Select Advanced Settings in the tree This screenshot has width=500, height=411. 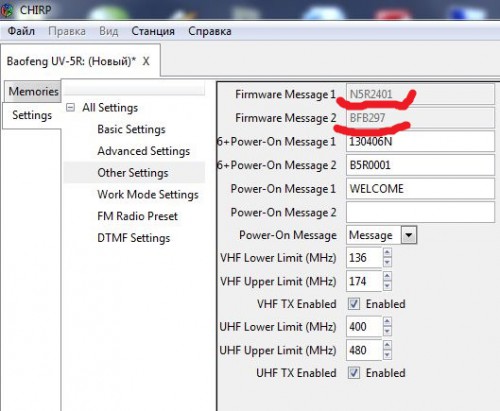click(144, 151)
